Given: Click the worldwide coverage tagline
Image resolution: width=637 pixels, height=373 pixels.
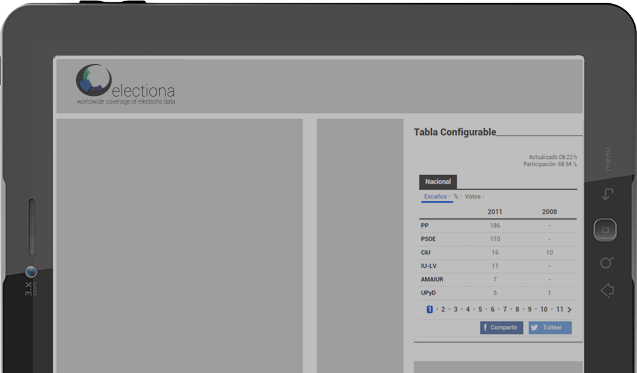Looking at the screenshot, I should tap(126, 102).
